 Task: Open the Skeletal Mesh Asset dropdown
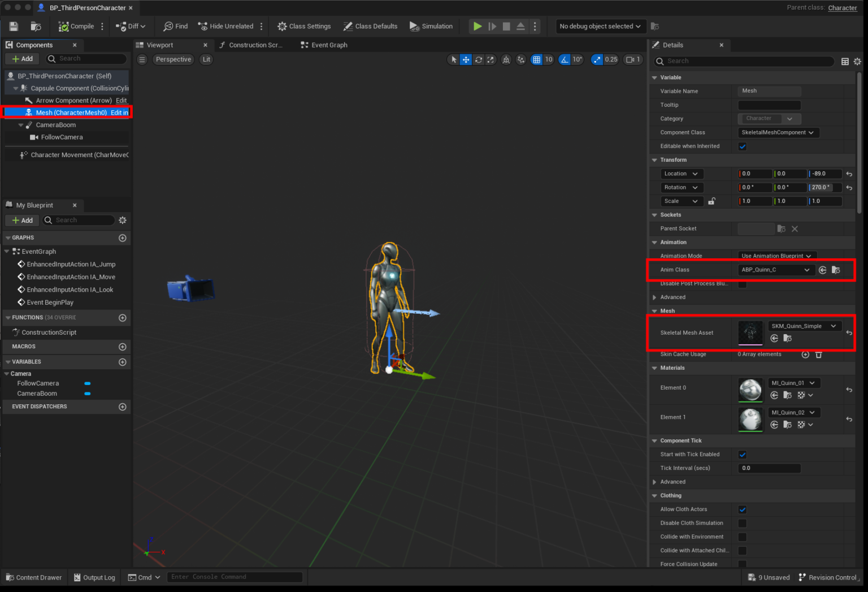pyautogui.click(x=804, y=326)
